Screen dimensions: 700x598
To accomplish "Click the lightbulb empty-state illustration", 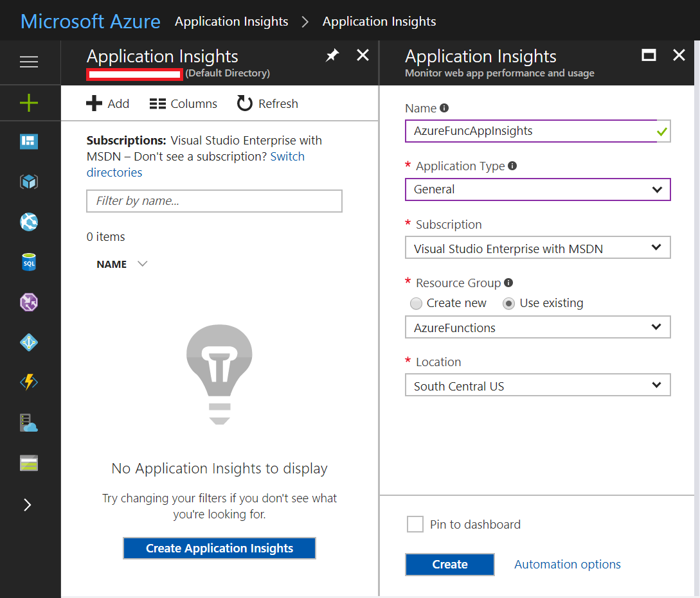I will click(219, 374).
